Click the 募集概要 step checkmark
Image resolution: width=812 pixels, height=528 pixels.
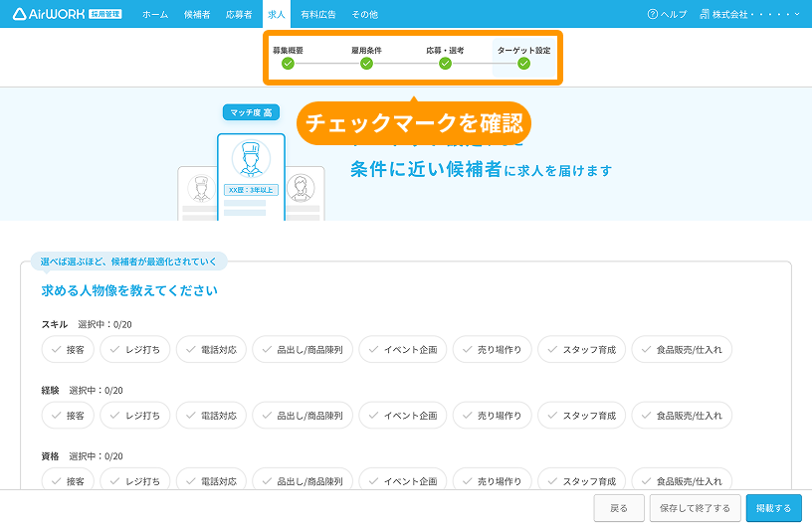(x=288, y=64)
